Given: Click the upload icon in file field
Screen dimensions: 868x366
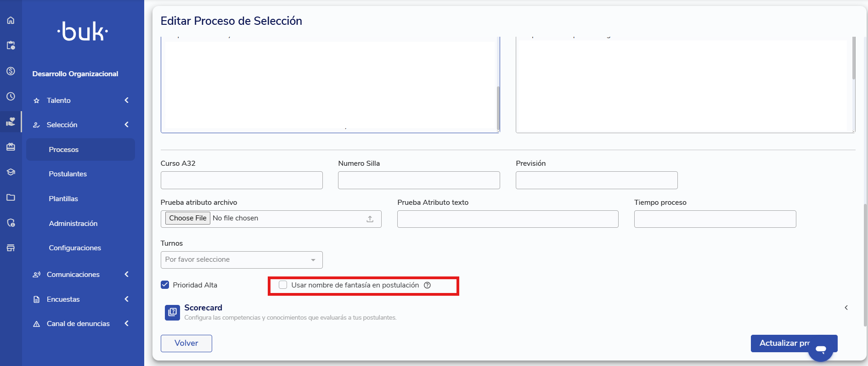Looking at the screenshot, I should [x=370, y=219].
